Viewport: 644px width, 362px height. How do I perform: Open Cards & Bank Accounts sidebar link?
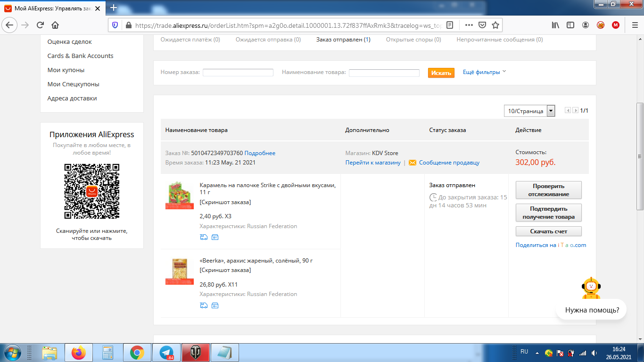pyautogui.click(x=80, y=56)
